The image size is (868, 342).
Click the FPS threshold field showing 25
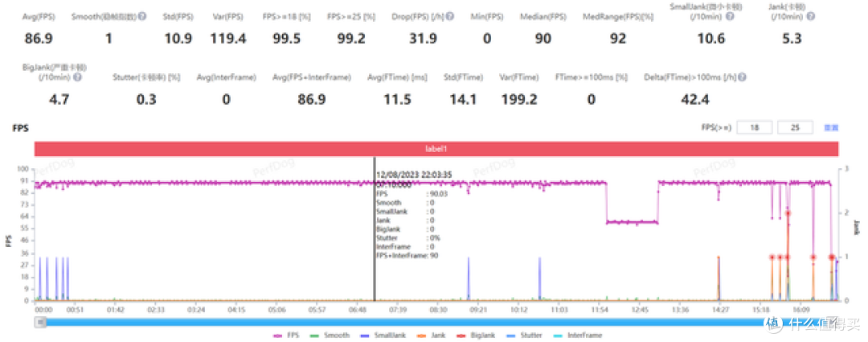pyautogui.click(x=796, y=128)
